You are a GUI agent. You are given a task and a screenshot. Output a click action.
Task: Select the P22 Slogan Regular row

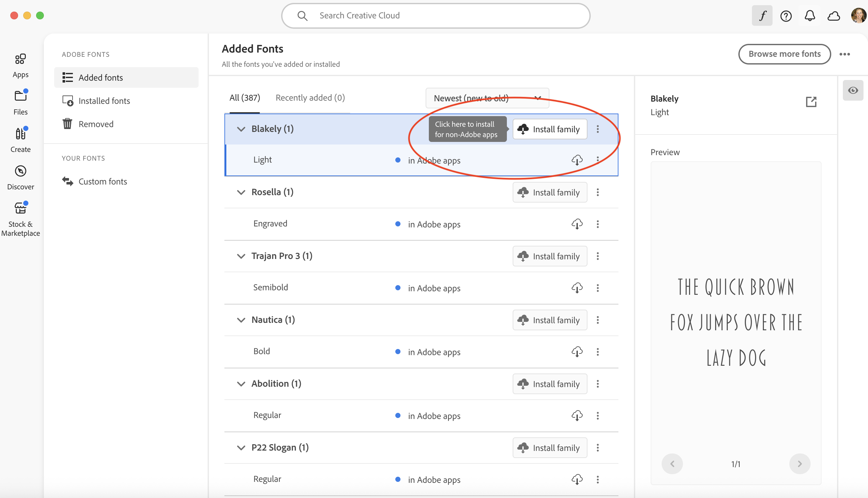[421, 480]
